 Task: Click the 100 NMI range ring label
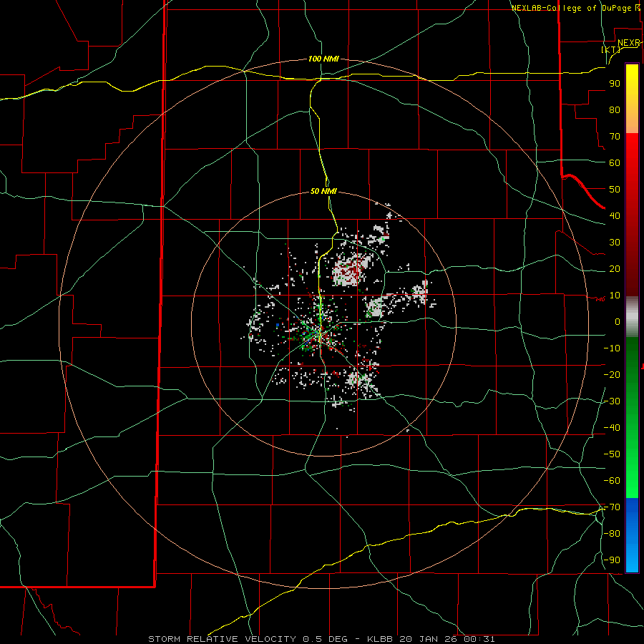pyautogui.click(x=323, y=59)
